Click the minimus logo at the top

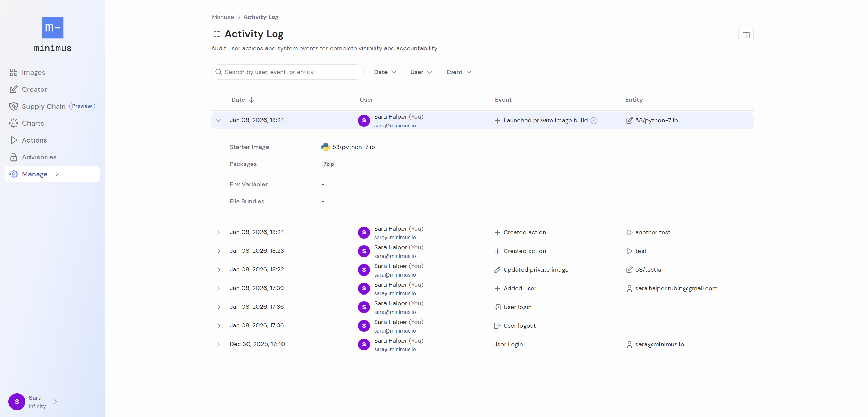52,28
